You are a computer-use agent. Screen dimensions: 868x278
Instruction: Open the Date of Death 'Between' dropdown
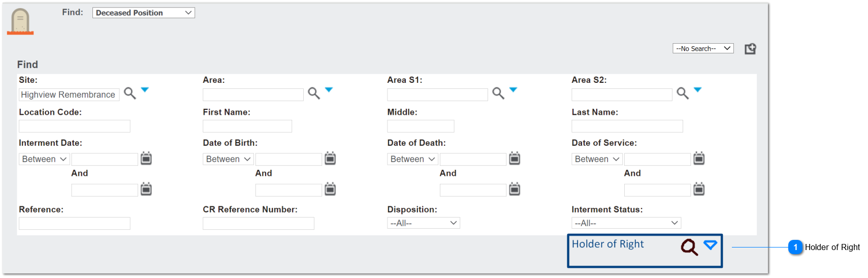pos(412,159)
